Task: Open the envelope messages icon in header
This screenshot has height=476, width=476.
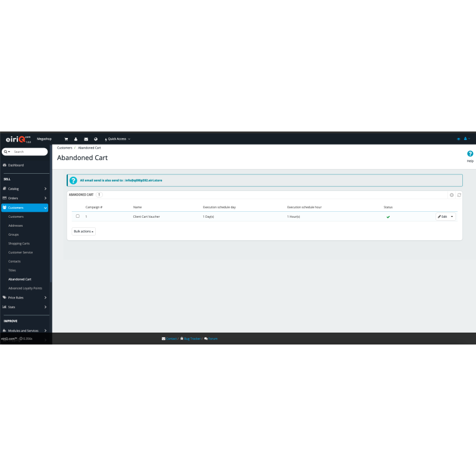Action: pyautogui.click(x=86, y=139)
